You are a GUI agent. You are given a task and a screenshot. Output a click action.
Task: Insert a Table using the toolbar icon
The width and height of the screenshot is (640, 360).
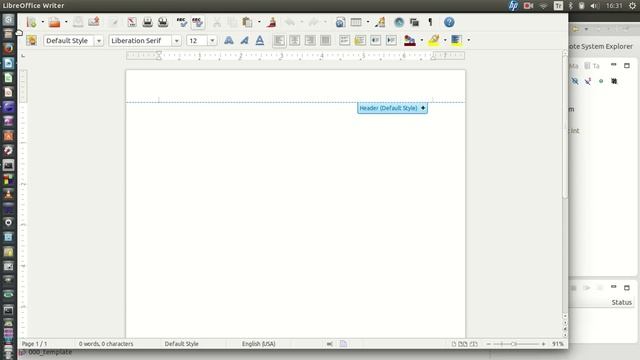[356, 22]
